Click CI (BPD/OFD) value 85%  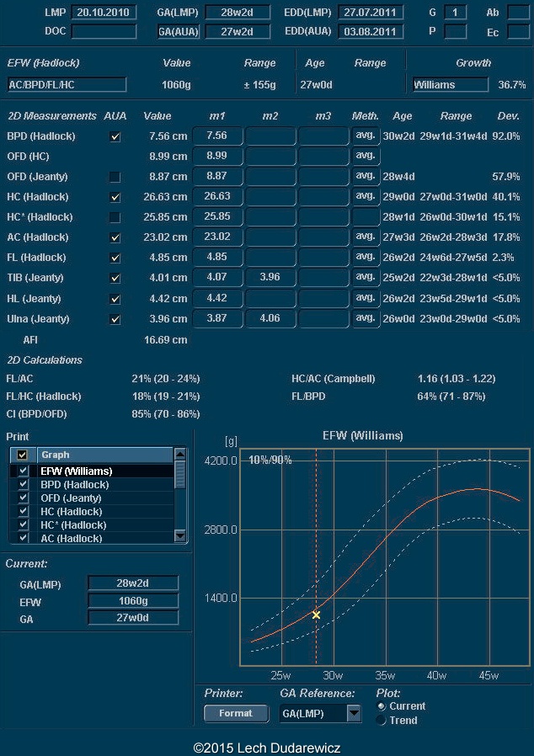(142, 414)
